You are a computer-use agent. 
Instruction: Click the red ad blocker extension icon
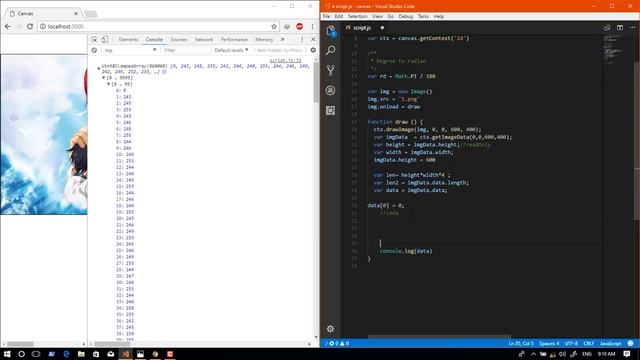click(300, 26)
